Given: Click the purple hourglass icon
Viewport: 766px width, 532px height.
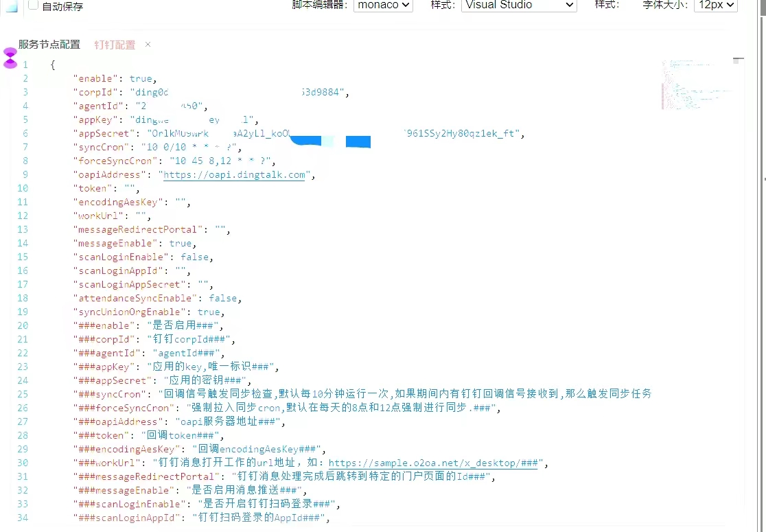Looking at the screenshot, I should point(10,58).
